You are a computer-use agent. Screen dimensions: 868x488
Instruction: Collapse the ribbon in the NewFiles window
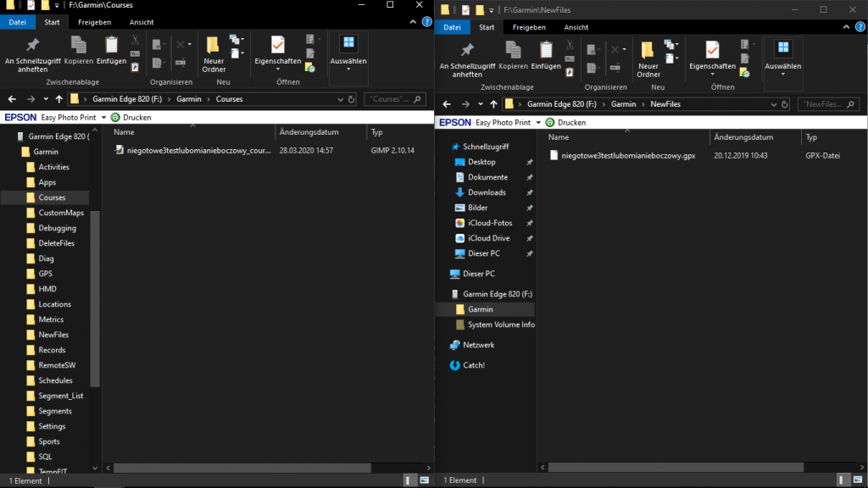point(848,28)
